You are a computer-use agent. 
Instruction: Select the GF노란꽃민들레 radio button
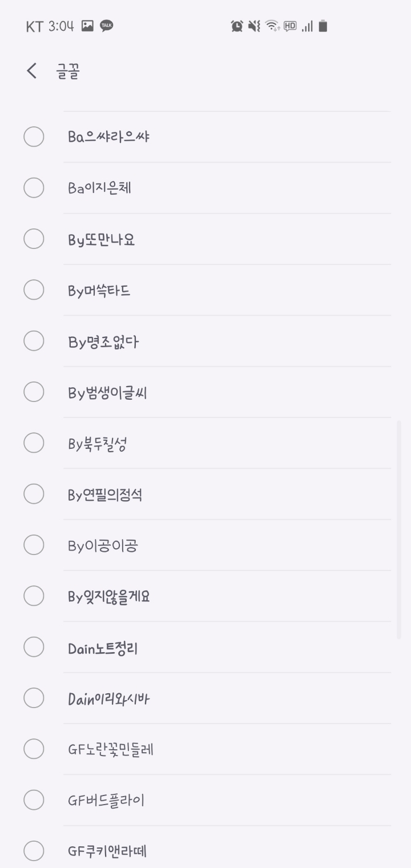[34, 749]
